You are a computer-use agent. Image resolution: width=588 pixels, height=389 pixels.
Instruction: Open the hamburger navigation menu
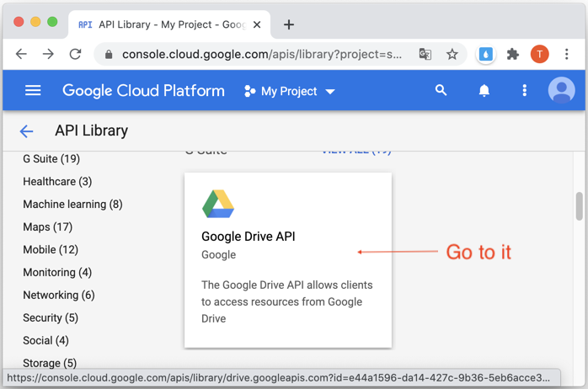[33, 90]
